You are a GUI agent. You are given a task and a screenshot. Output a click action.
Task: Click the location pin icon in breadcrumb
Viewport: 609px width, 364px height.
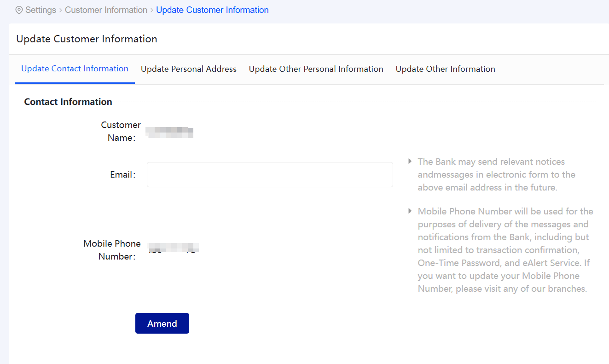point(19,10)
